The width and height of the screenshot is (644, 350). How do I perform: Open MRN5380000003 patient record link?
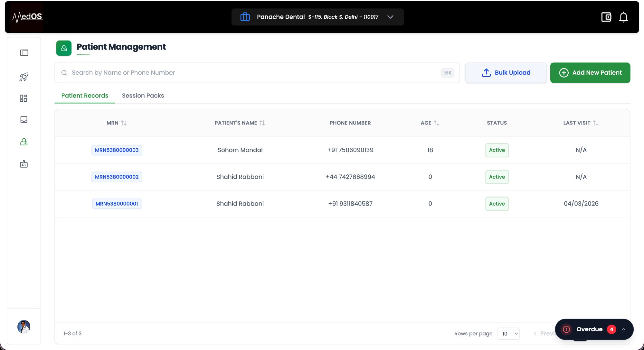117,150
